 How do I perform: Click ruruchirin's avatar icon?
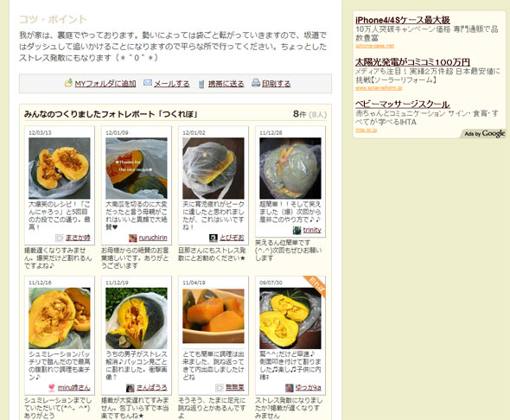pos(133,238)
